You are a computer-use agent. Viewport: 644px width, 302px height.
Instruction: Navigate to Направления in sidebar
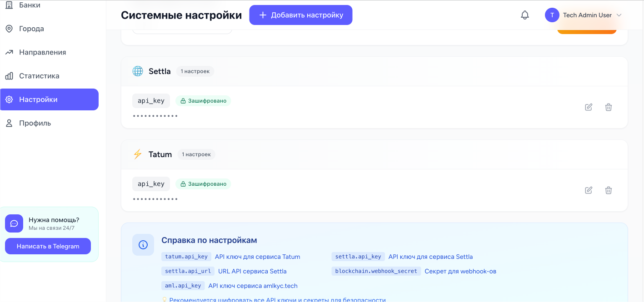click(42, 52)
